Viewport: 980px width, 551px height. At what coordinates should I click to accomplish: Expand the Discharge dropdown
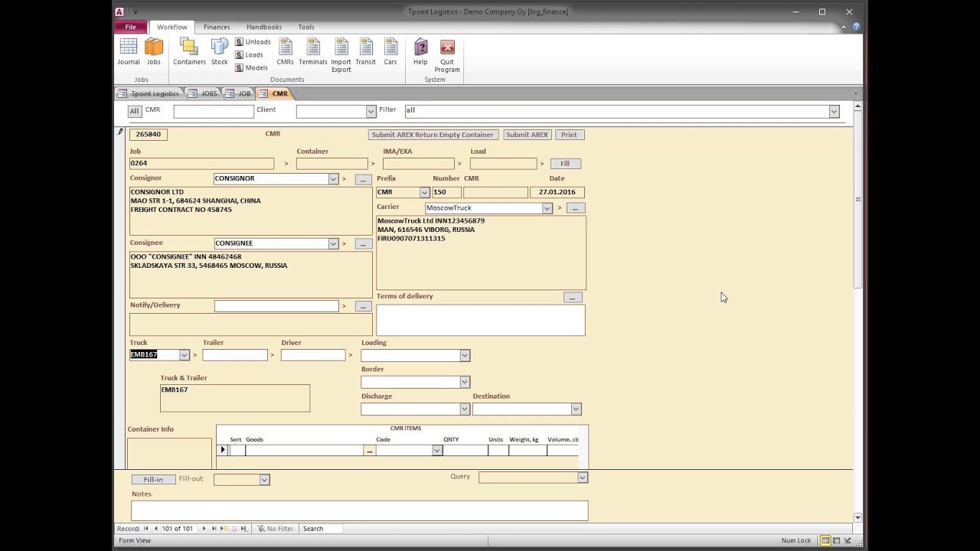click(x=464, y=409)
